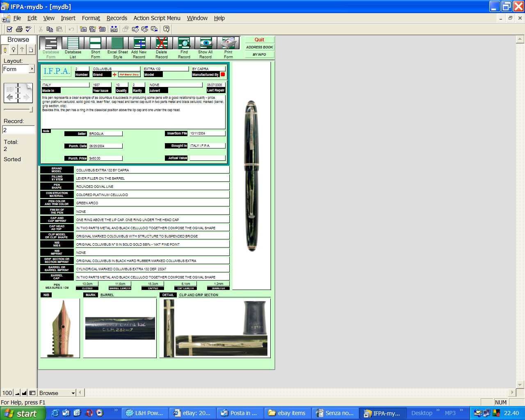Open the Action Script Menu
Image resolution: width=525 pixels, height=420 pixels.
pos(157,18)
